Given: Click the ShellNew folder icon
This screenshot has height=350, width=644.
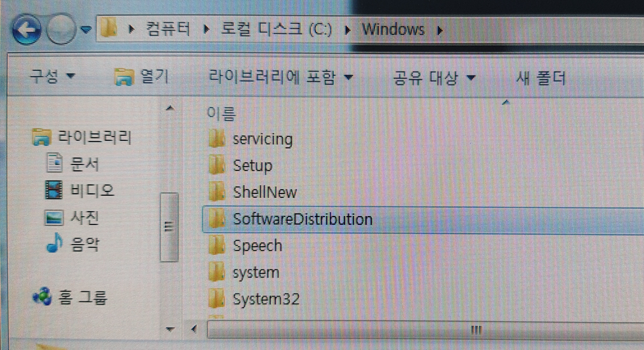Looking at the screenshot, I should [217, 192].
